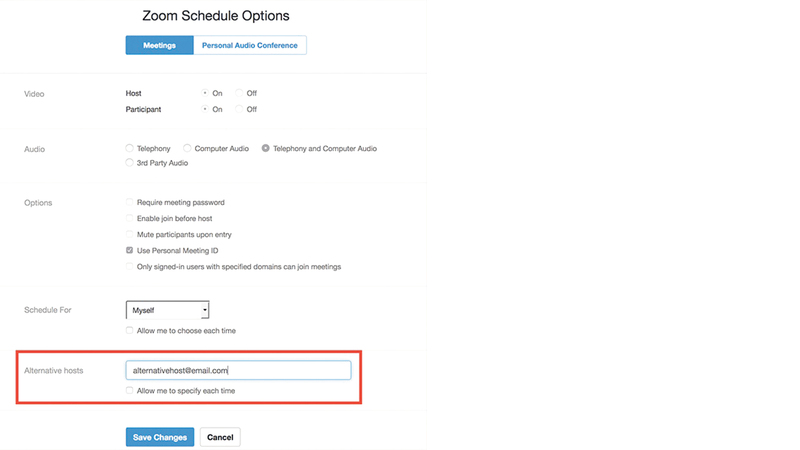Check Enable join before host
The height and width of the screenshot is (450, 800).
pyautogui.click(x=130, y=218)
